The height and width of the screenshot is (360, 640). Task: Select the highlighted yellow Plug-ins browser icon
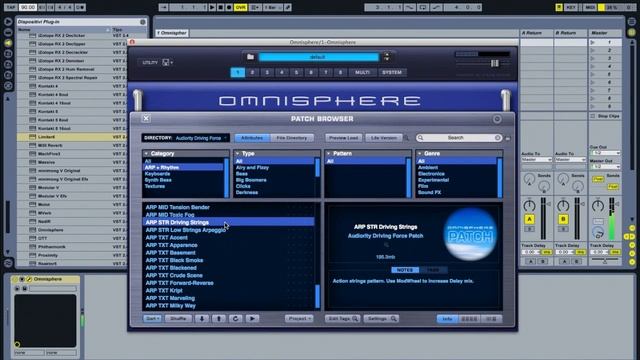point(8,43)
